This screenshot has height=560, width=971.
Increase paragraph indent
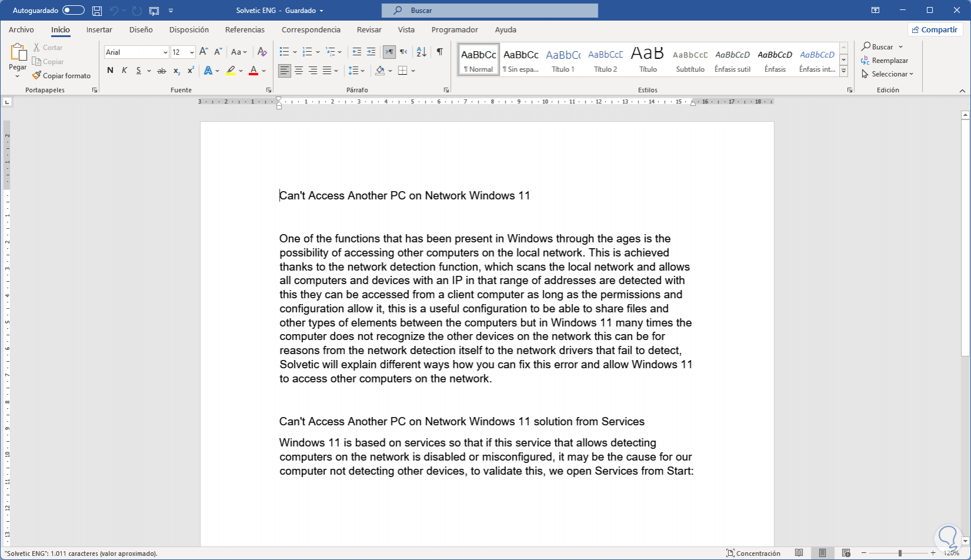pyautogui.click(x=371, y=52)
